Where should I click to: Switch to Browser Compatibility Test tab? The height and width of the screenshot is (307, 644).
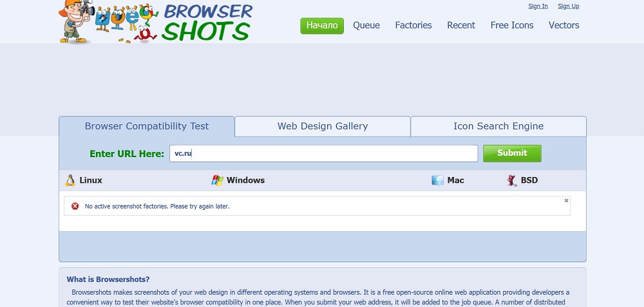[x=147, y=126]
